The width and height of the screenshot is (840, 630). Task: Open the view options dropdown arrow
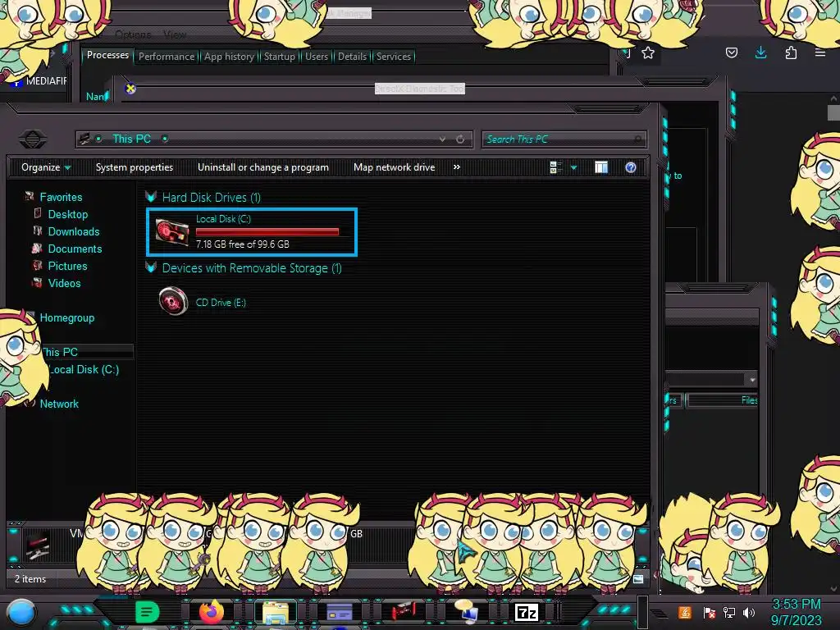(x=573, y=167)
